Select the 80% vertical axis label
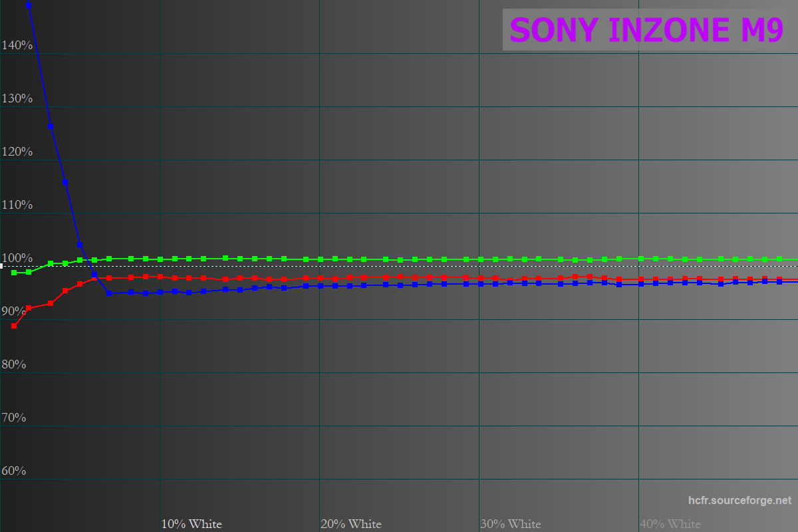The height and width of the screenshot is (532, 798). click(15, 364)
